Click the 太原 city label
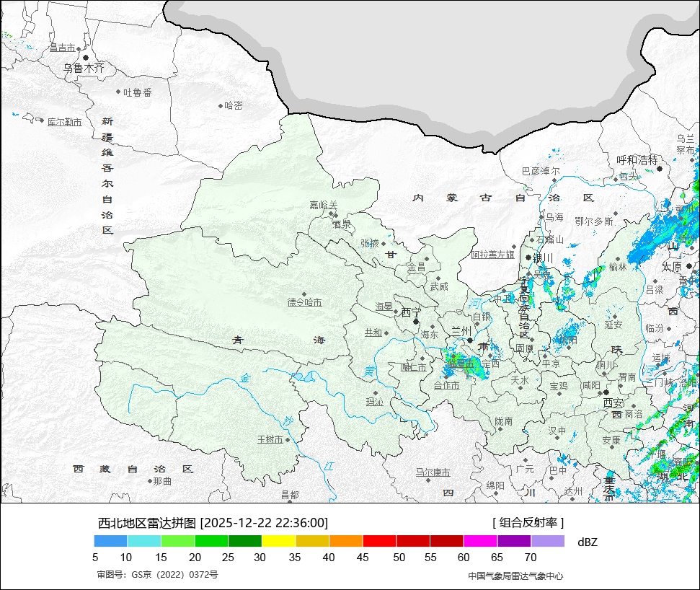The image size is (700, 590). coord(671,267)
